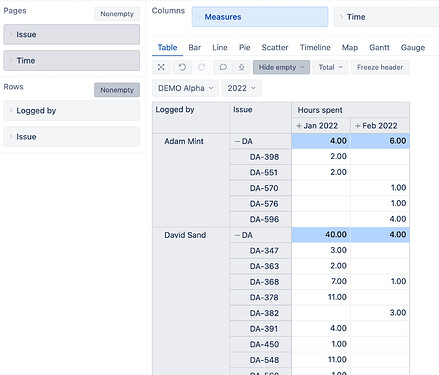Open the Total dropdown
Viewport: 439px width, 375px height.
(330, 67)
